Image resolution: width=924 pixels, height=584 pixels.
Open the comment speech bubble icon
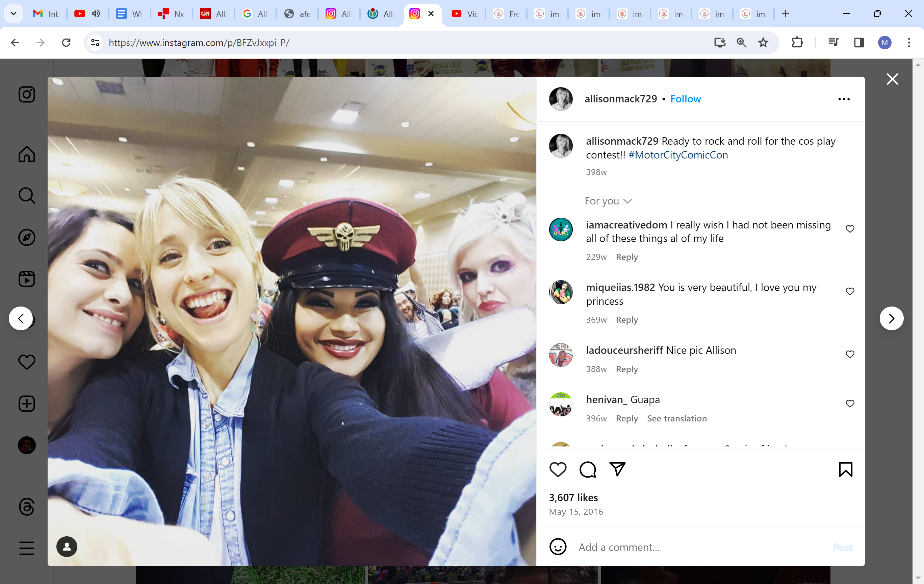tap(588, 469)
